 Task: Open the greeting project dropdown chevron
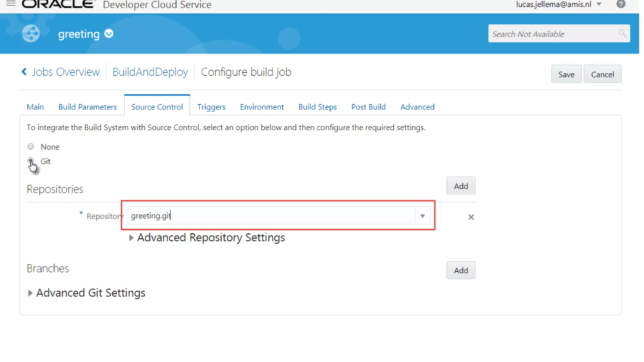click(109, 33)
